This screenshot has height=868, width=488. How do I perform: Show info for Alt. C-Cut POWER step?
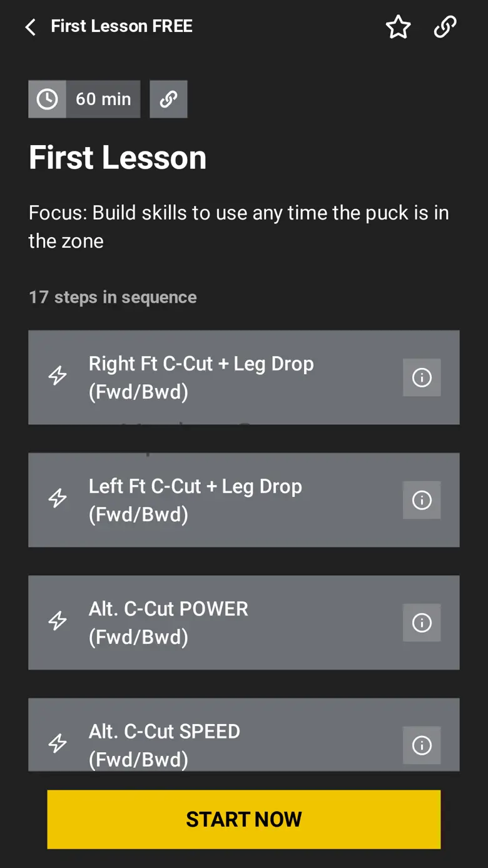(x=422, y=623)
